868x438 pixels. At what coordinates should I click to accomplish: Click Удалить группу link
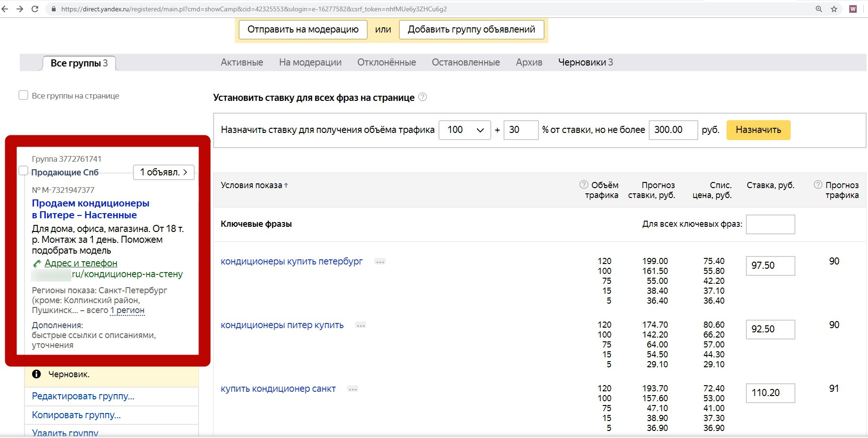pyautogui.click(x=65, y=432)
